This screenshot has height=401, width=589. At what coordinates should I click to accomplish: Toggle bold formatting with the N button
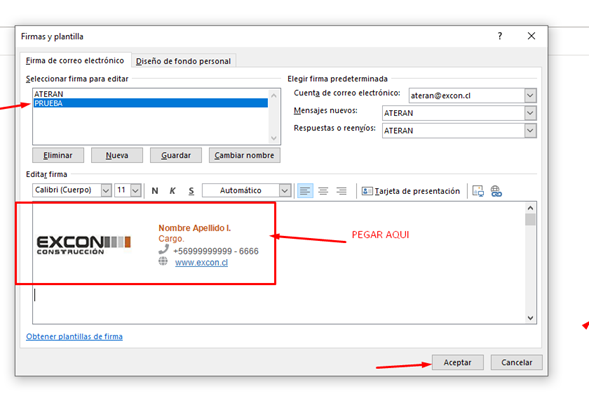155,191
